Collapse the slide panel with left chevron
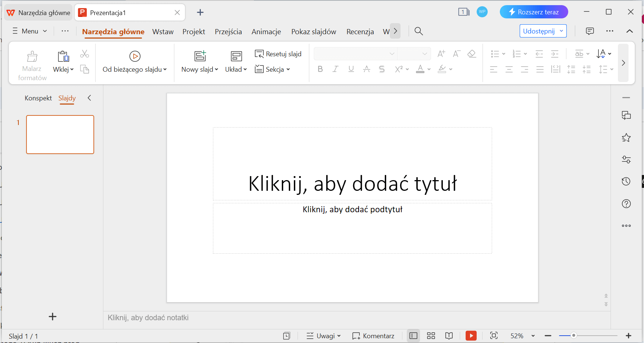 (x=89, y=98)
